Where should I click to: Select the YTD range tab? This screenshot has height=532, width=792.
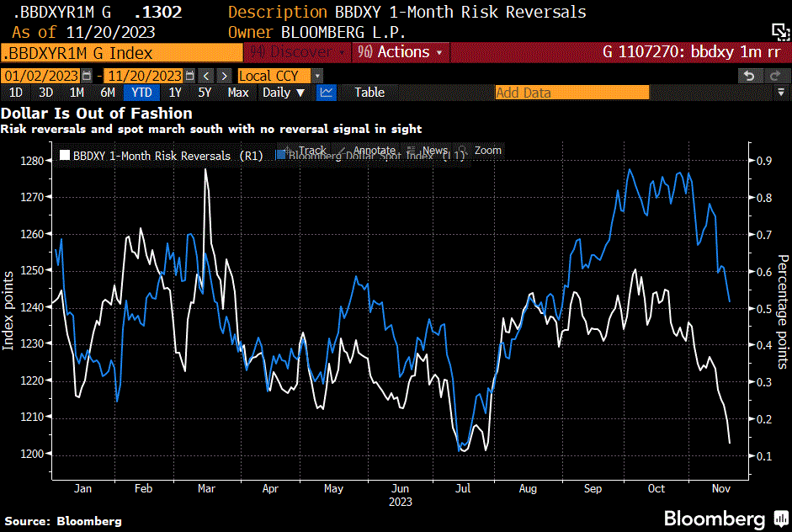(141, 93)
